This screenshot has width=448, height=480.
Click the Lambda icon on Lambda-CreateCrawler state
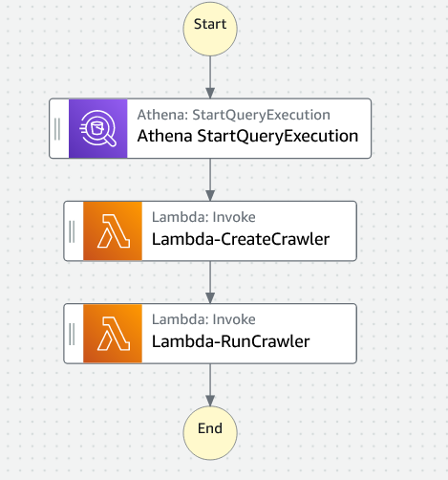[113, 231]
